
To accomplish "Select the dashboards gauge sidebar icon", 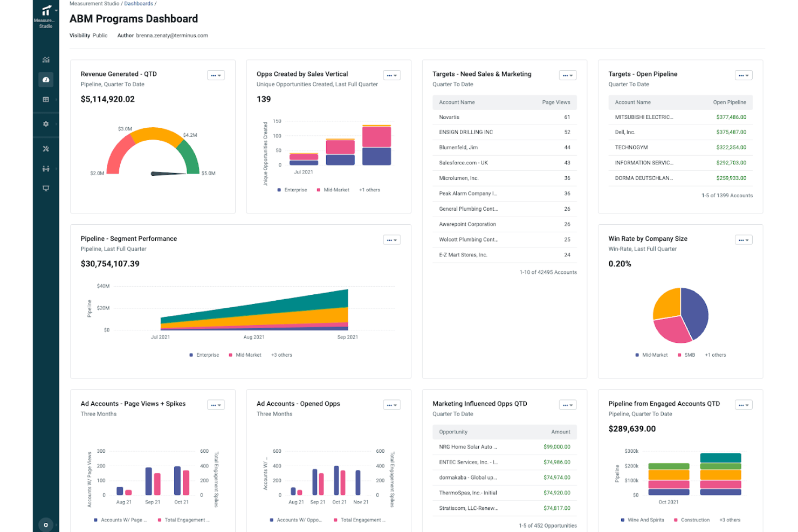I will coord(46,80).
